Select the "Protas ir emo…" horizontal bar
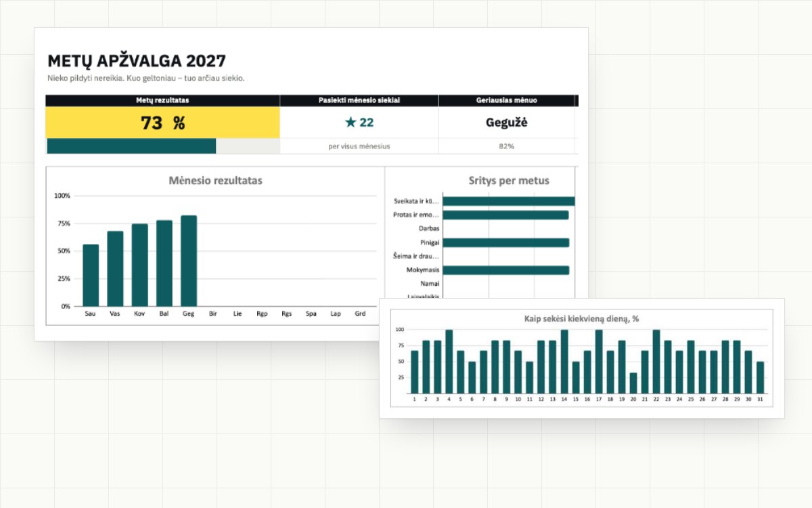Viewport: 812px width, 508px height. click(505, 215)
